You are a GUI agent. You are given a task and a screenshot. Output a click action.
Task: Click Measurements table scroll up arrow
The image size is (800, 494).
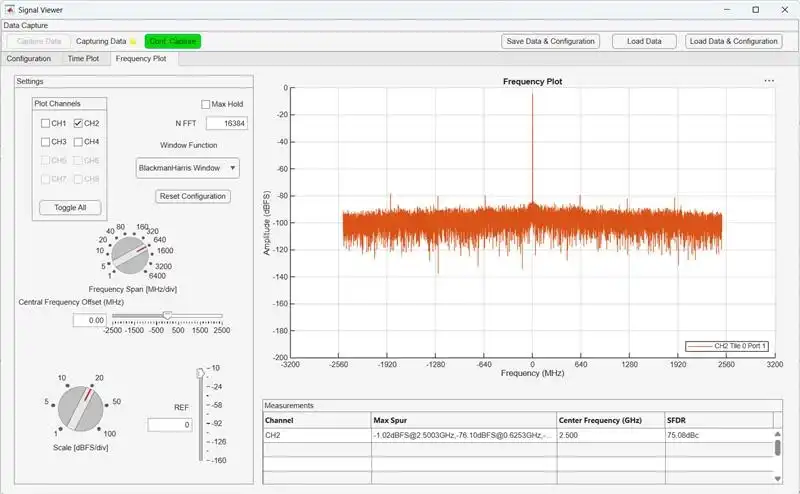(778, 434)
